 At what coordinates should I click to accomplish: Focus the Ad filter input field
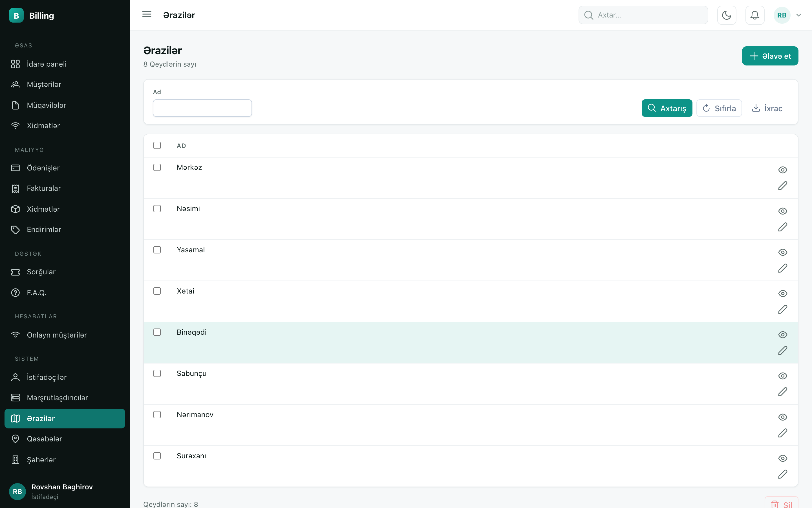coord(202,108)
